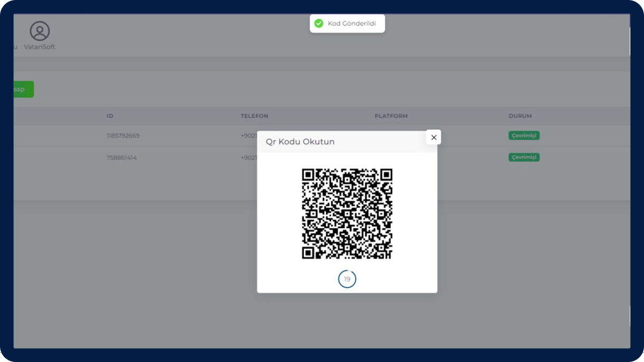The image size is (644, 362).
Task: Click the countdown timer circle showing 19
Action: [x=347, y=279]
